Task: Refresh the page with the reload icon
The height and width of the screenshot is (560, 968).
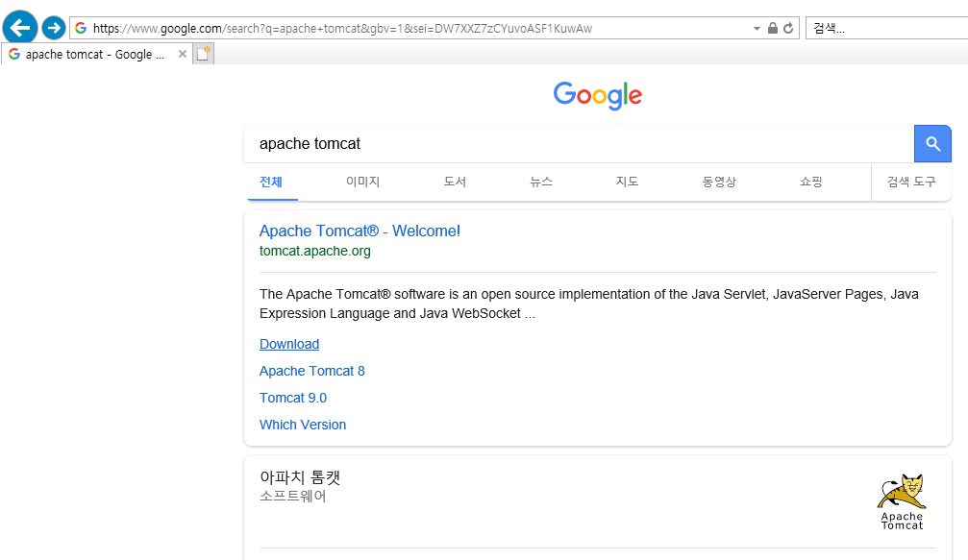Action: [x=788, y=29]
